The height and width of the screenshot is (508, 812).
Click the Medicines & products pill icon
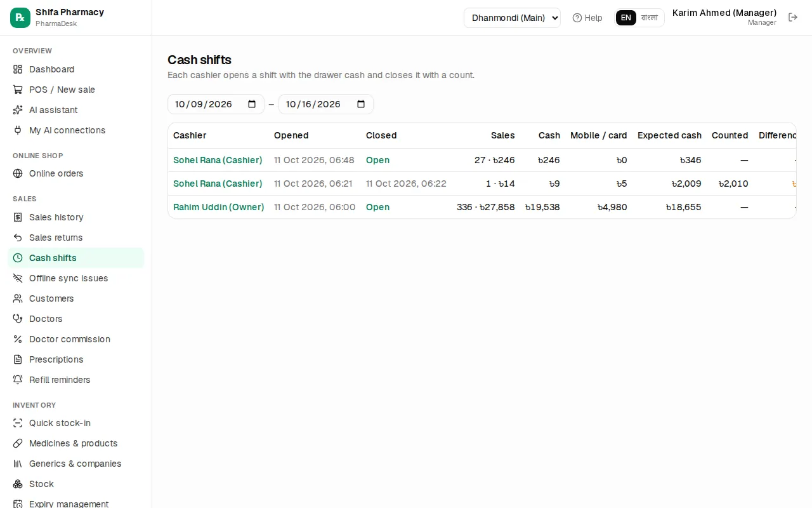tap(18, 443)
